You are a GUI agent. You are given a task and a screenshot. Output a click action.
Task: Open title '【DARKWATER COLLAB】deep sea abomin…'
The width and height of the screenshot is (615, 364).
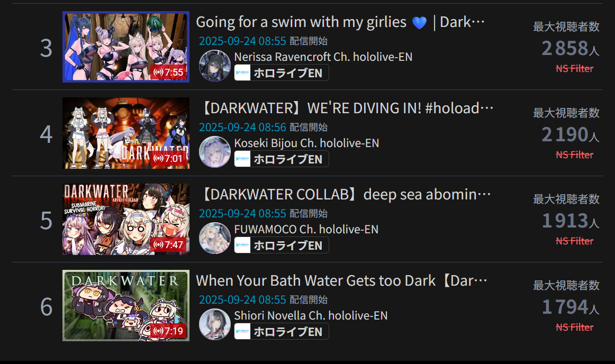click(x=345, y=195)
